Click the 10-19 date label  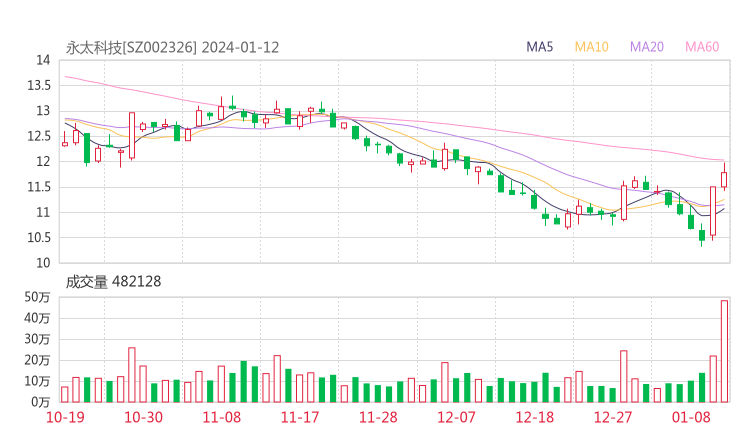(x=65, y=417)
